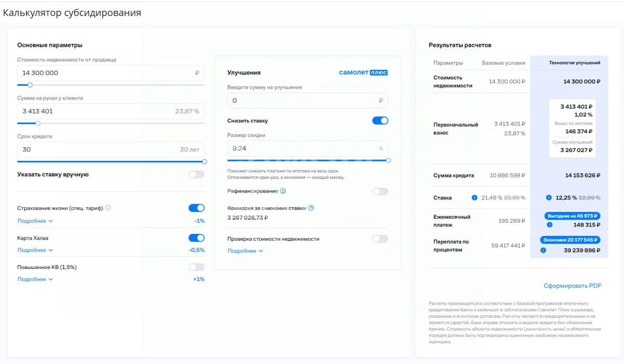
Task: Disable Карта Халва toggle
Action: coord(196,238)
